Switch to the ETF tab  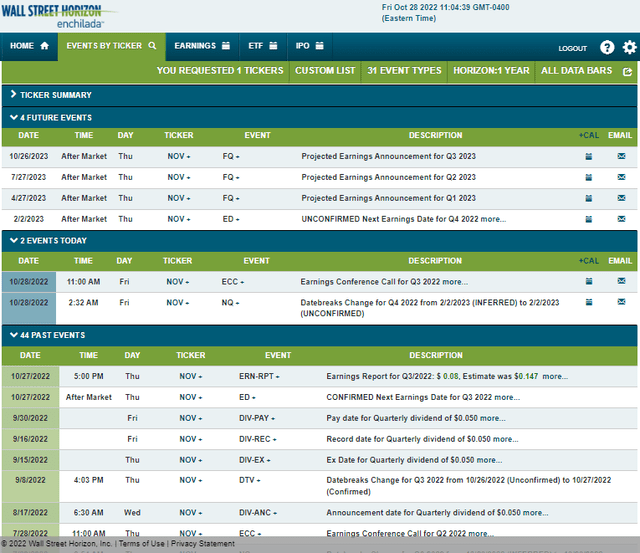263,46
